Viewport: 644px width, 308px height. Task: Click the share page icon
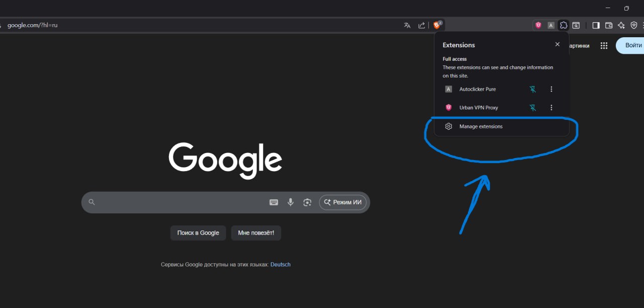[422, 25]
